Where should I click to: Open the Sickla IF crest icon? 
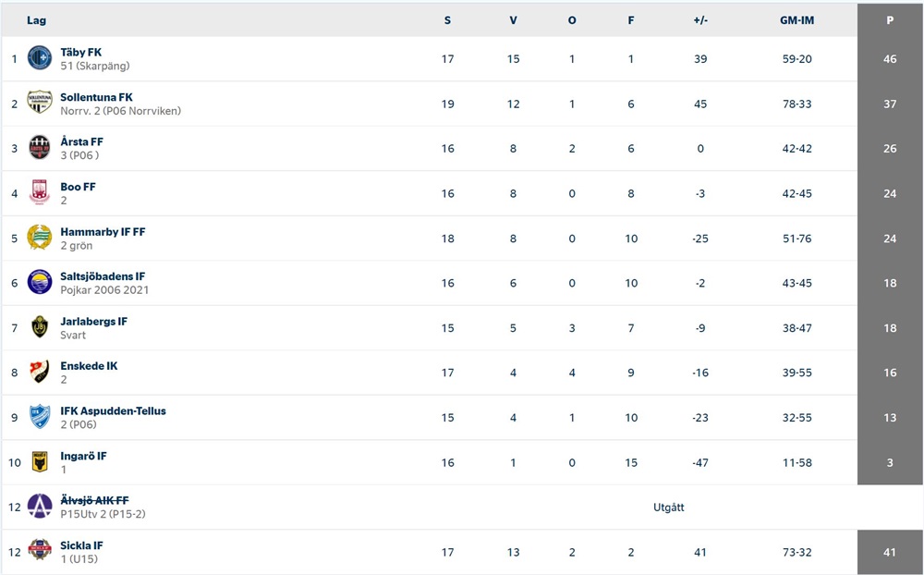click(x=40, y=550)
